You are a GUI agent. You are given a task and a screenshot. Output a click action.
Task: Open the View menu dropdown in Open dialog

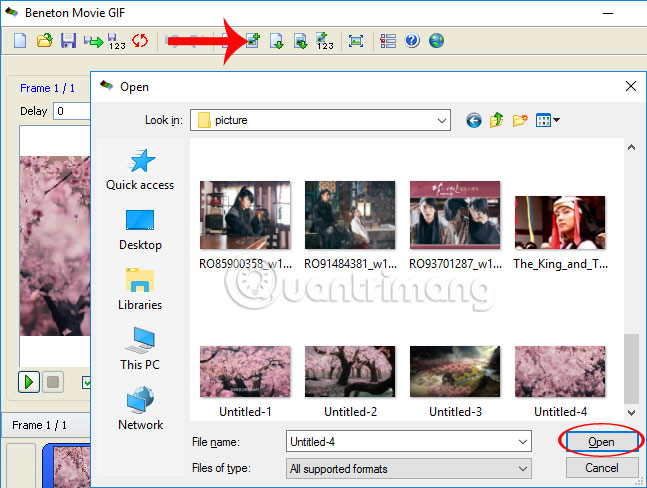click(x=548, y=120)
